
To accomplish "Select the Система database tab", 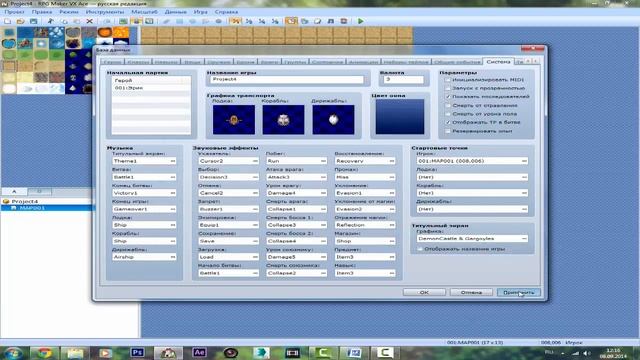I will coord(498,62).
